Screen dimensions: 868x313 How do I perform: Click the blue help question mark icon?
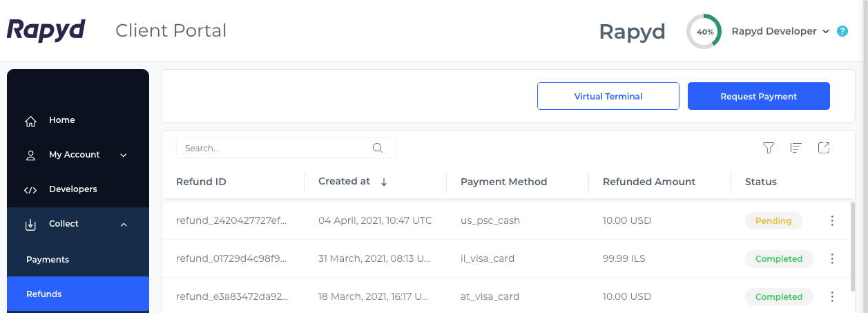pos(842,32)
